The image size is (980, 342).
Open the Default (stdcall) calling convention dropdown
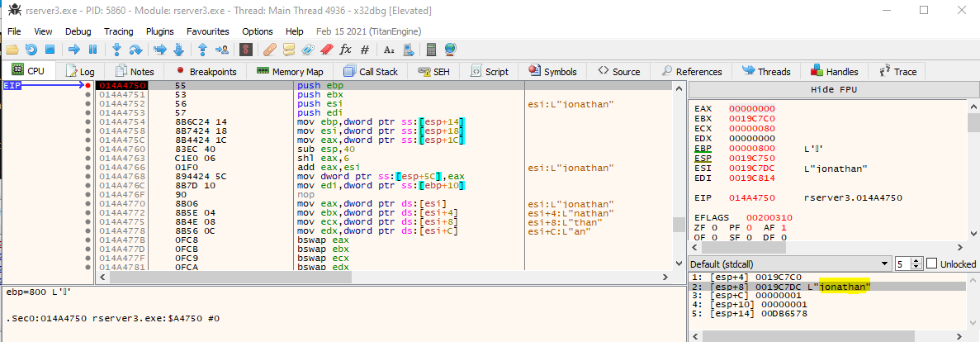tap(789, 264)
